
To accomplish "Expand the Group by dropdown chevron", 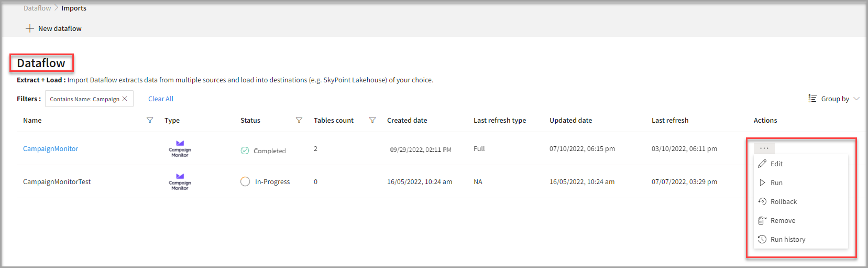I will click(x=856, y=99).
